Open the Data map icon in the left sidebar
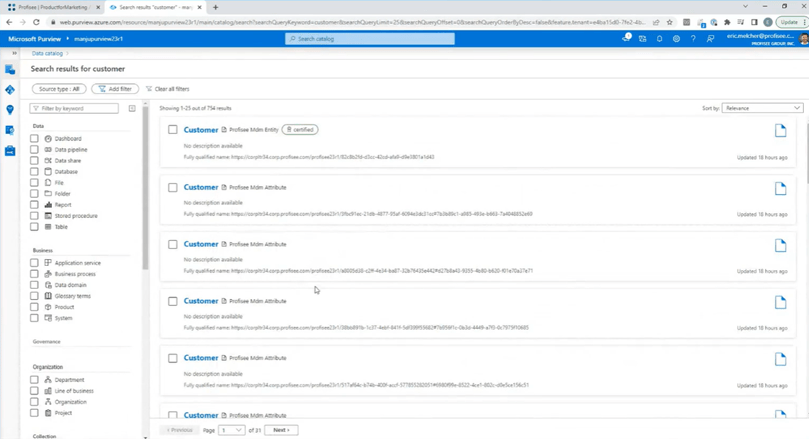Viewport: 809px width, 439px height. coord(10,90)
